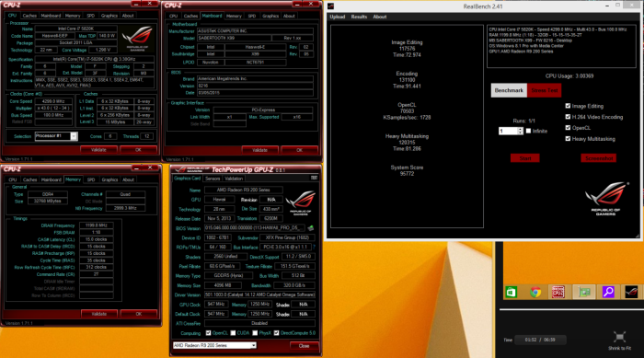The height and width of the screenshot is (358, 644).
Task: Open About tab in CPU-Z processor window
Action: tap(128, 16)
